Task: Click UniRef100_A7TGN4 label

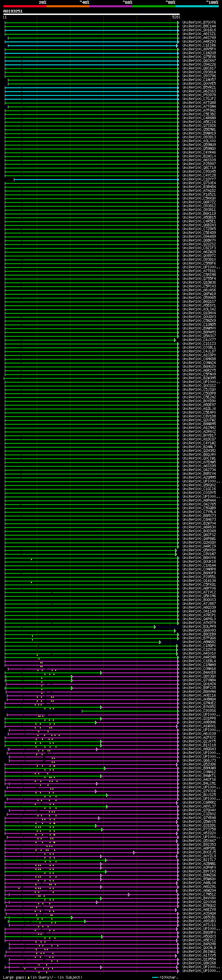Action: 199,106
